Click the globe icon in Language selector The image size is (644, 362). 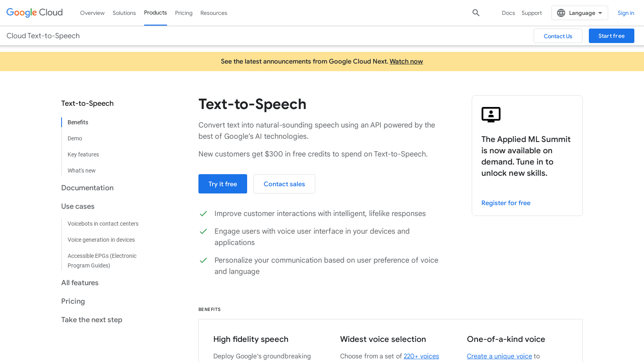pos(561,13)
